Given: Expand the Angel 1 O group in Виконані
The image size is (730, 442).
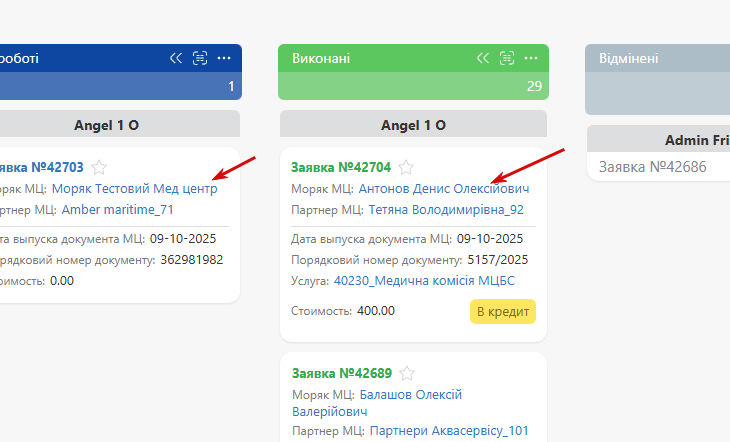Looking at the screenshot, I should [413, 125].
